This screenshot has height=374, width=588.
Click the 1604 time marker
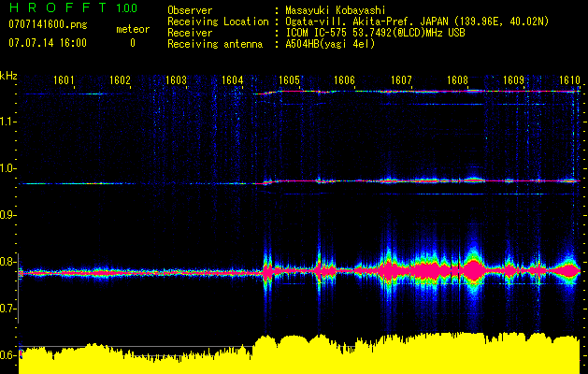click(x=233, y=80)
